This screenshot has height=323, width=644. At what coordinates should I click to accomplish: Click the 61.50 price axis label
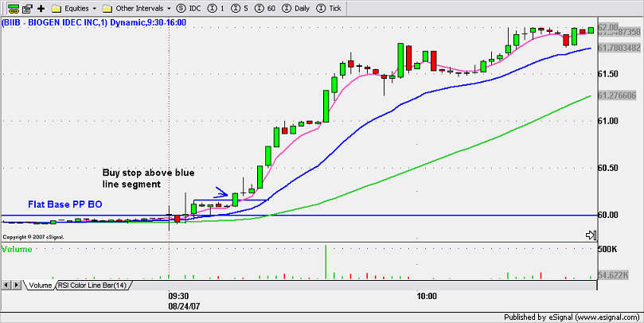pos(608,74)
